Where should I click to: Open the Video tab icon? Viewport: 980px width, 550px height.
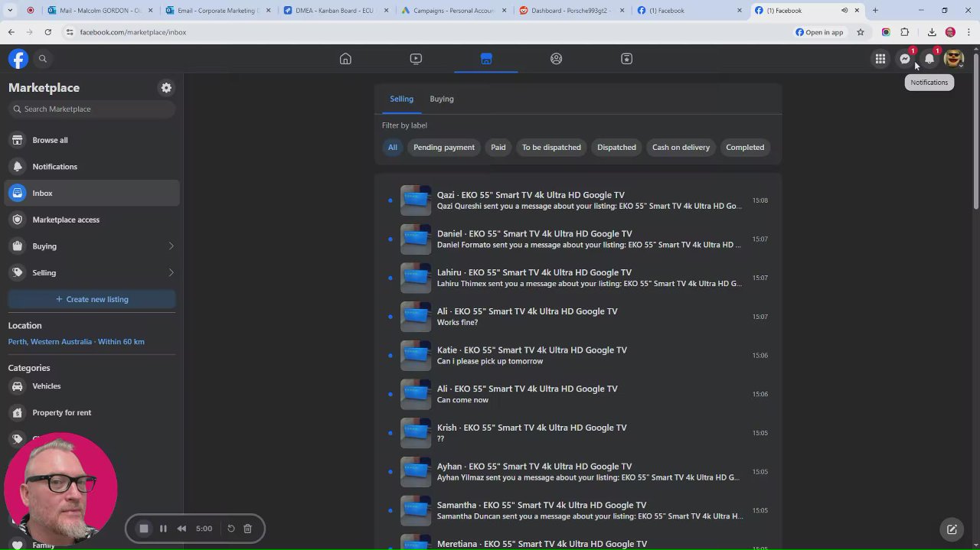[x=416, y=59]
